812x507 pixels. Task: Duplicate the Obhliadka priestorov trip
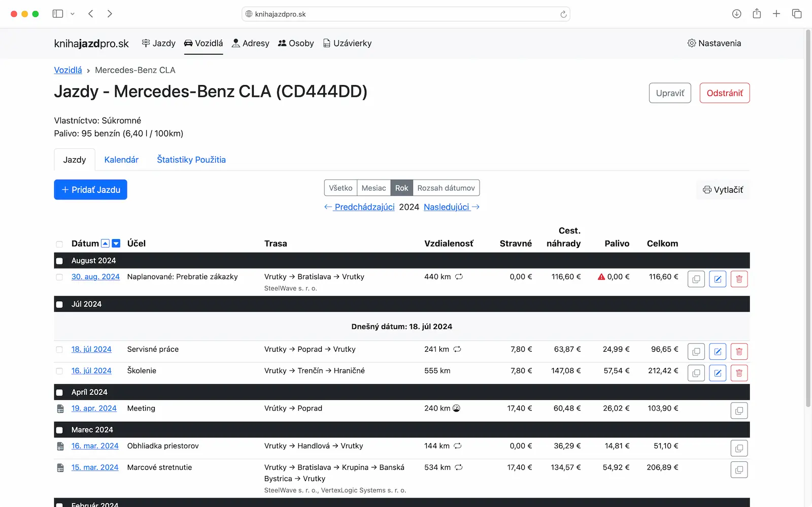(x=739, y=448)
